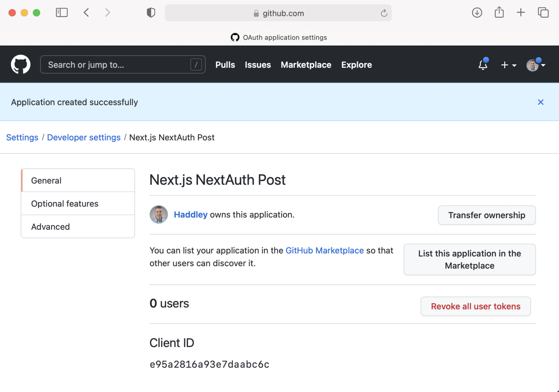Click the Safari share icon
559x392 pixels.
coord(499,13)
